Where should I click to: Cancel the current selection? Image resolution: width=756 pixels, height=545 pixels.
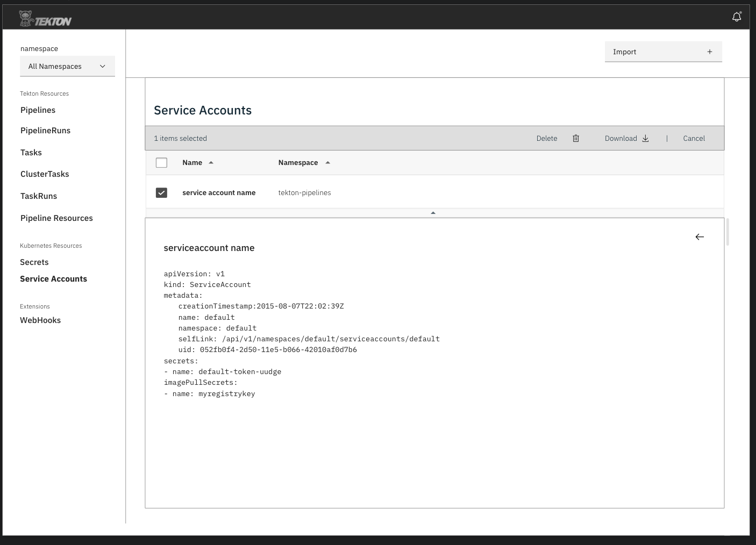[694, 138]
